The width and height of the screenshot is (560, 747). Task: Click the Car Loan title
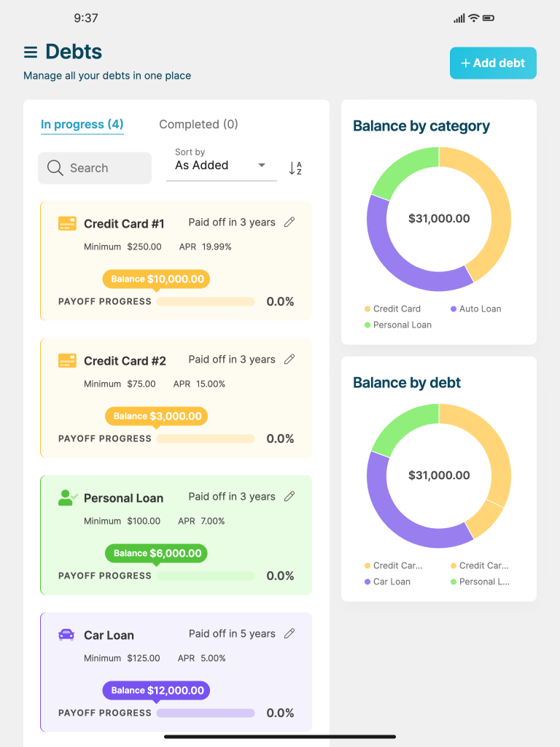[x=109, y=635]
